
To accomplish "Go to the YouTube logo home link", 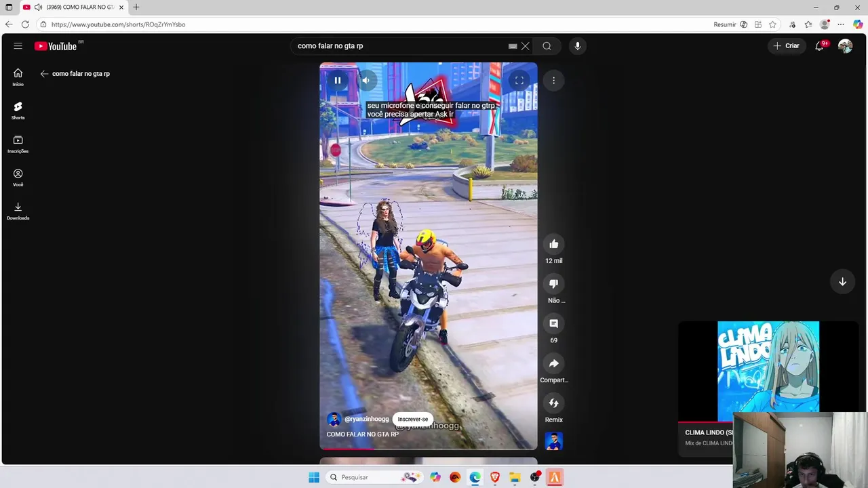I will (x=56, y=46).
